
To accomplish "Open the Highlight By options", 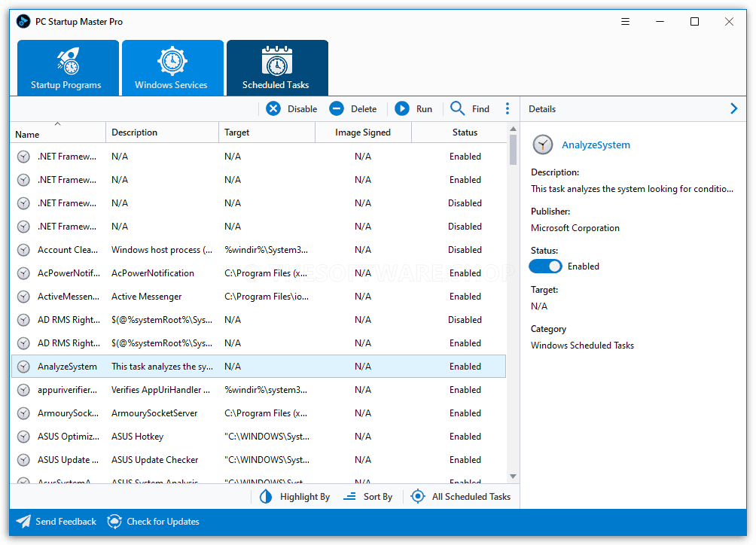I will [x=294, y=497].
